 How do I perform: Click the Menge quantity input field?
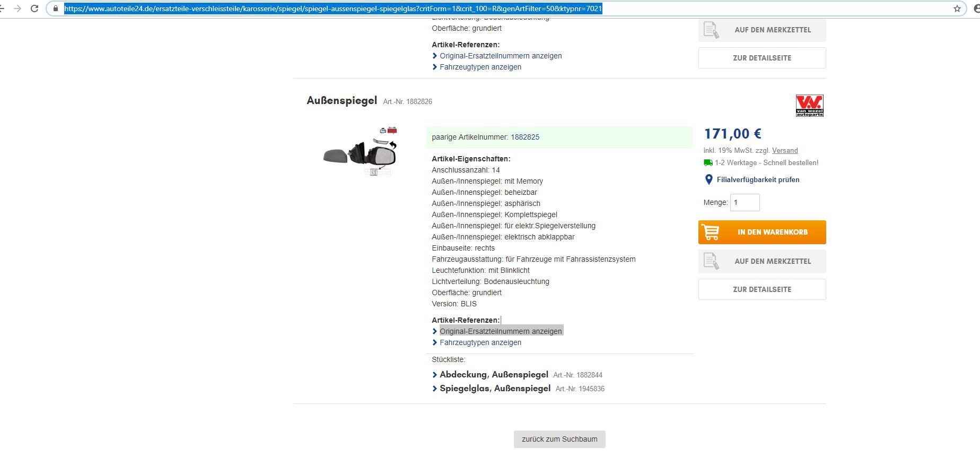point(745,203)
